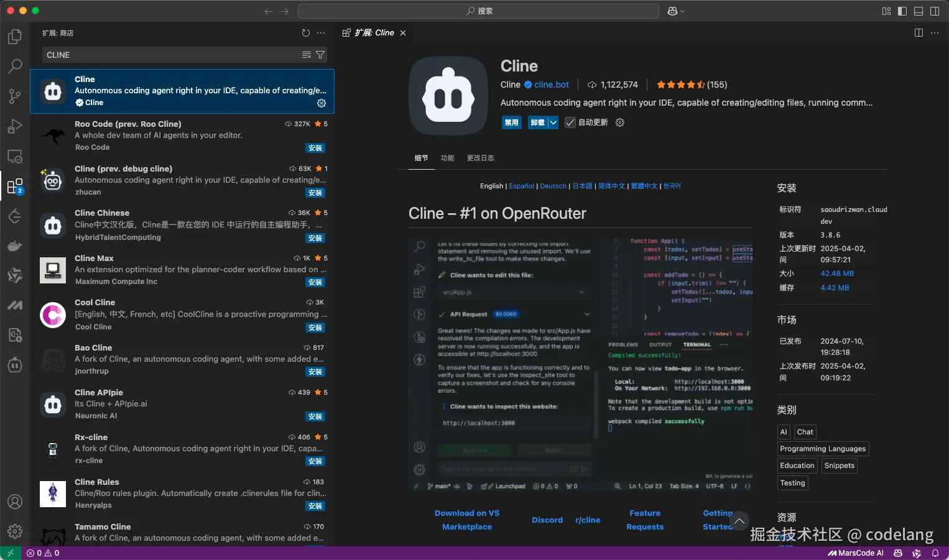This screenshot has width=949, height=560.
Task: Open the Deutsch readme link
Action: (x=553, y=186)
